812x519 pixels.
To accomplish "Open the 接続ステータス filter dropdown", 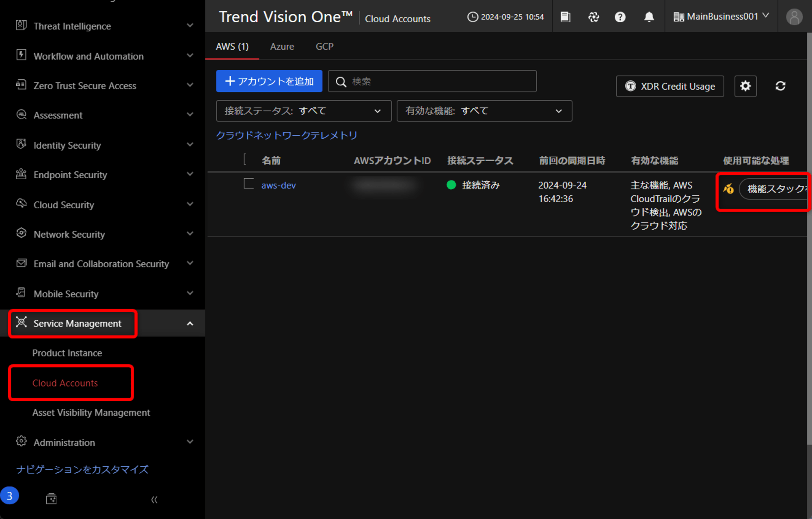I will 304,111.
